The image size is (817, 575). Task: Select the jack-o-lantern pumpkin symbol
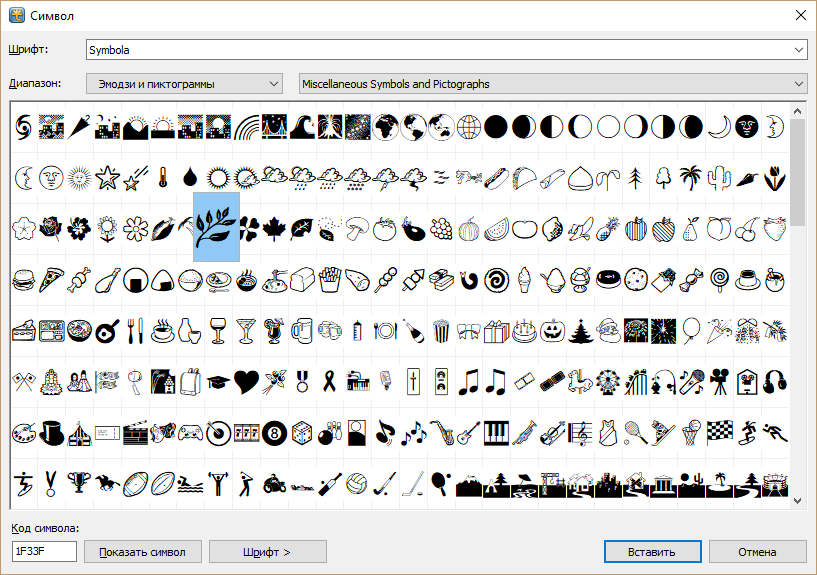point(551,330)
